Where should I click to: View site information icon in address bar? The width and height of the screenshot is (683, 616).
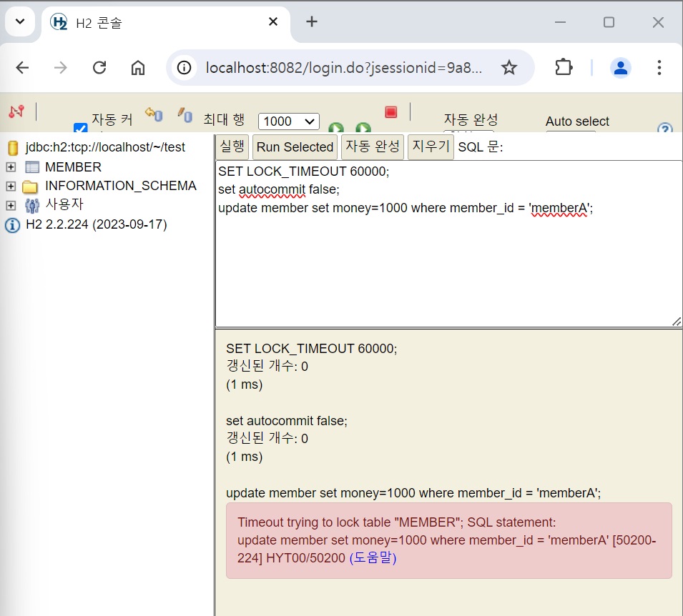[184, 67]
